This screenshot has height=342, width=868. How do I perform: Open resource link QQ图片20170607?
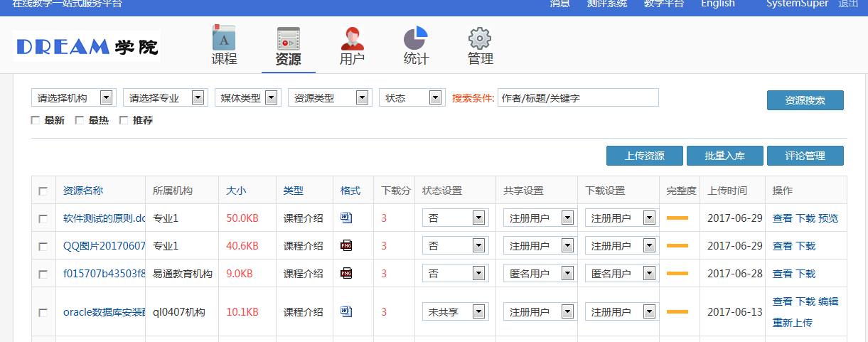point(105,246)
